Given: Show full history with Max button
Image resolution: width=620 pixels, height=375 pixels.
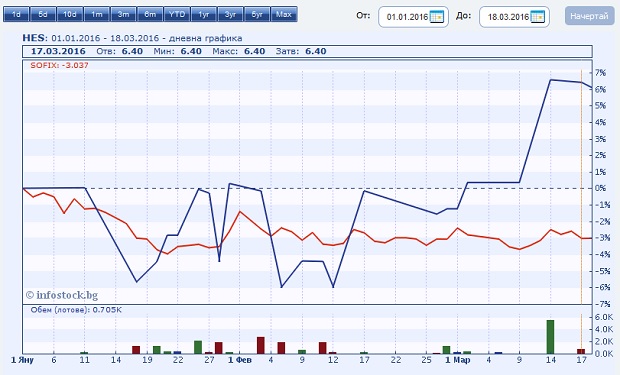Looking at the screenshot, I should (284, 14).
